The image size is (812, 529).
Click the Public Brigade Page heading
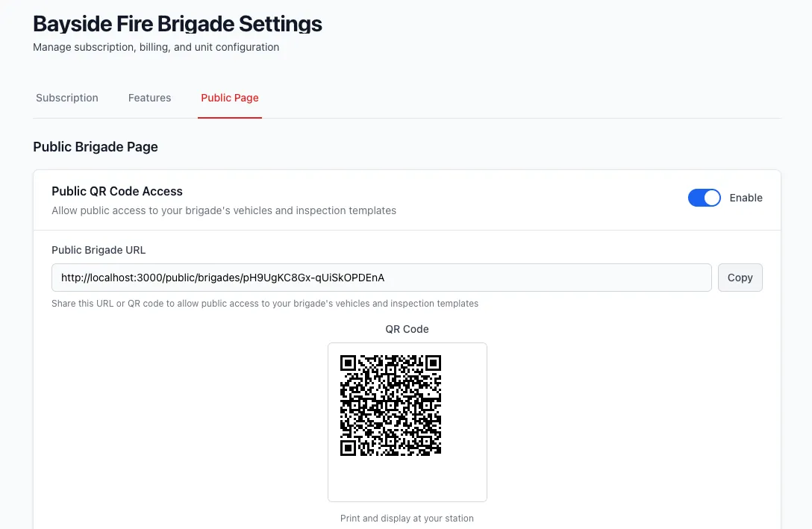coord(96,147)
